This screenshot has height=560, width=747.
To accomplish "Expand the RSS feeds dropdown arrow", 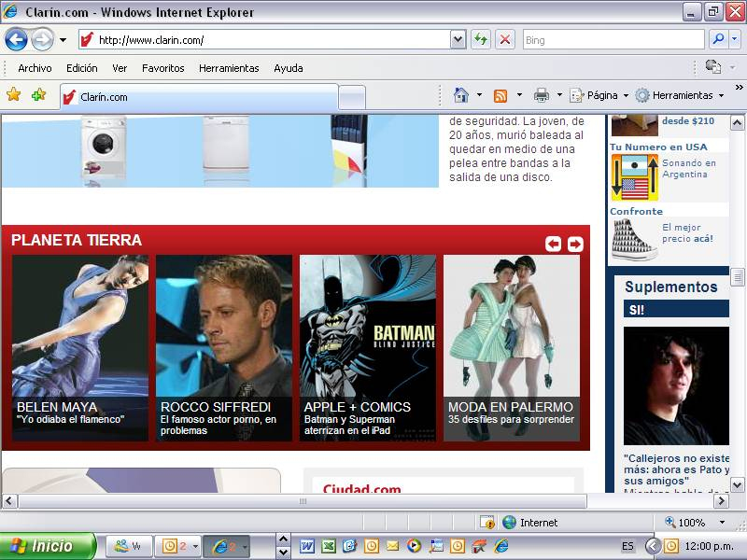I will (519, 95).
